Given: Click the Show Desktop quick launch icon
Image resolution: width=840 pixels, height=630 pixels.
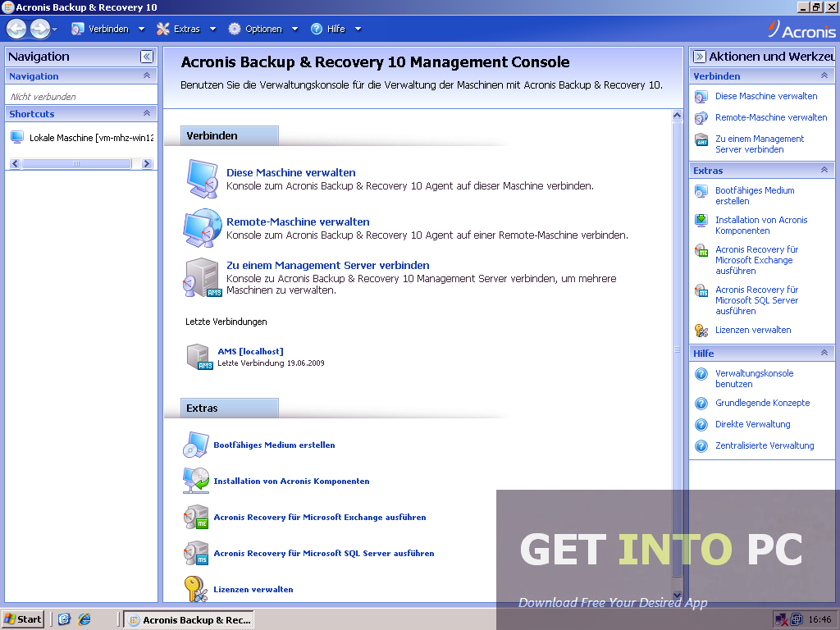Looking at the screenshot, I should click(64, 619).
